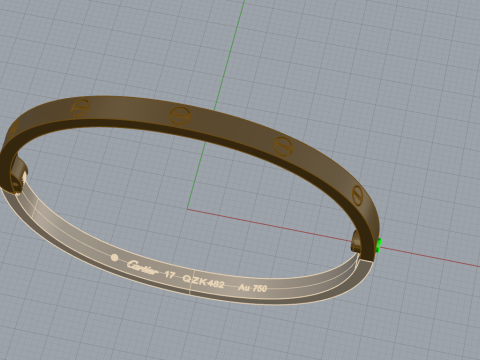Pick the screw motif above the right hinge
The image size is (480, 360).
(x=358, y=195)
